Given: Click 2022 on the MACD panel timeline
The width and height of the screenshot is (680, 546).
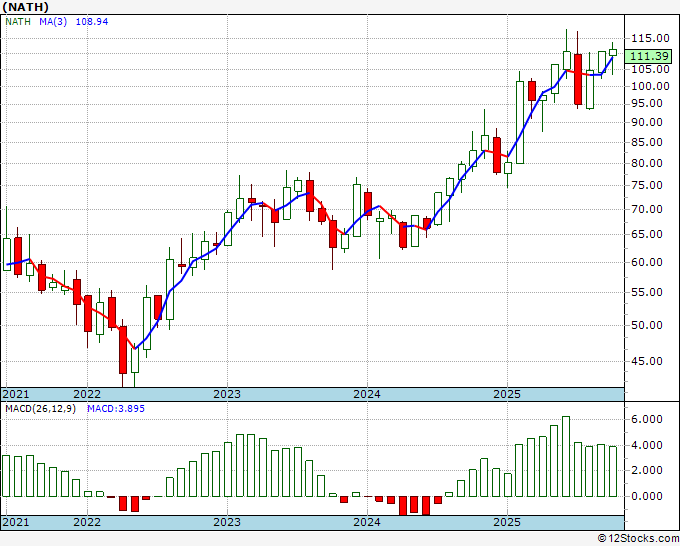Looking at the screenshot, I should point(87,522).
